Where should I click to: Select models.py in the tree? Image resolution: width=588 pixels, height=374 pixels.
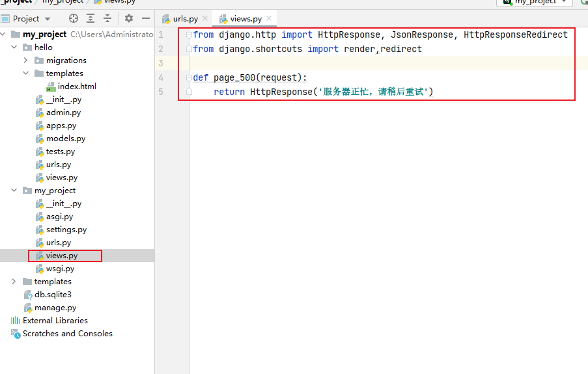point(66,139)
